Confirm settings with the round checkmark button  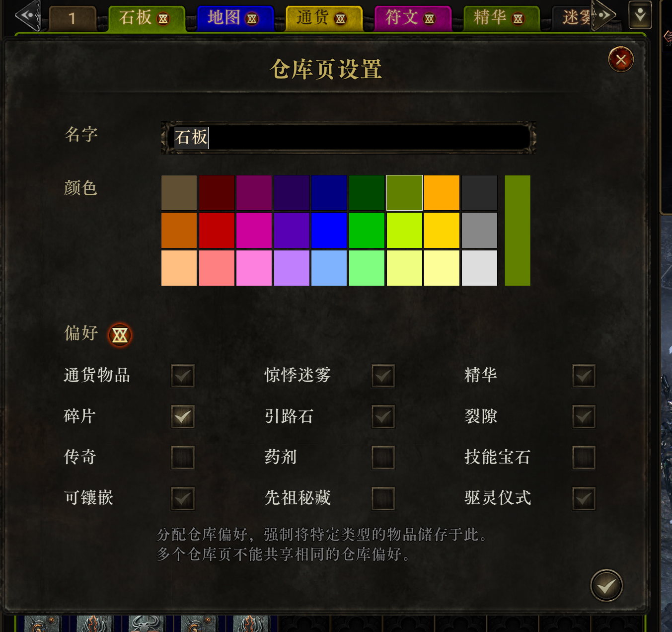[x=606, y=586]
